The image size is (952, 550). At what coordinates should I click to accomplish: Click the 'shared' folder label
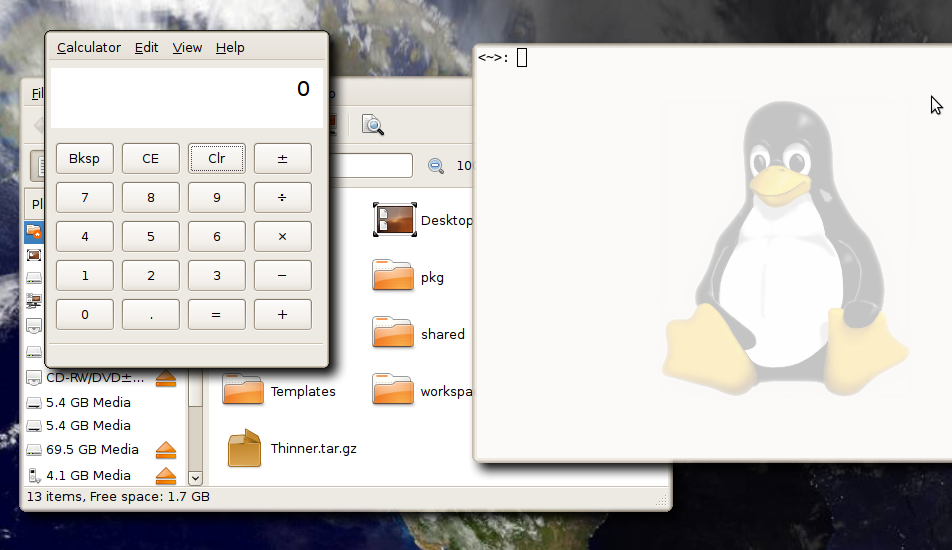point(443,334)
